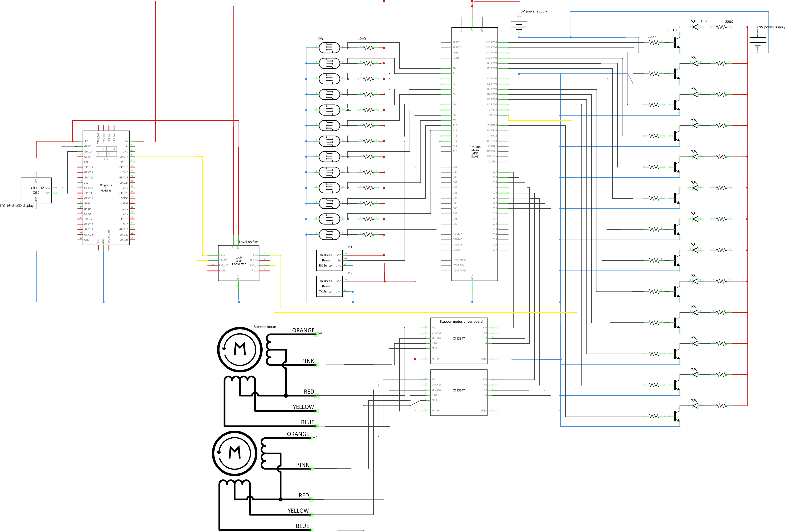This screenshot has height=532, width=787.
Task: Click the upper motor's YELLOW wire label
Action: [x=303, y=407]
